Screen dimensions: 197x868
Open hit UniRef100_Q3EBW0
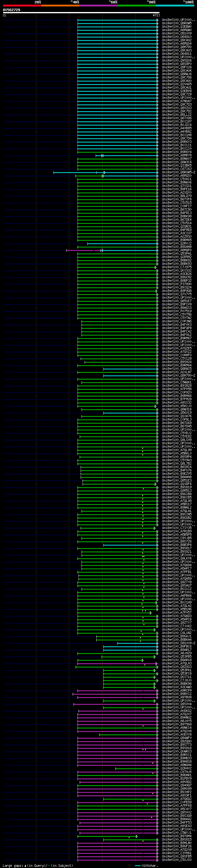pyautogui.click(x=176, y=26)
